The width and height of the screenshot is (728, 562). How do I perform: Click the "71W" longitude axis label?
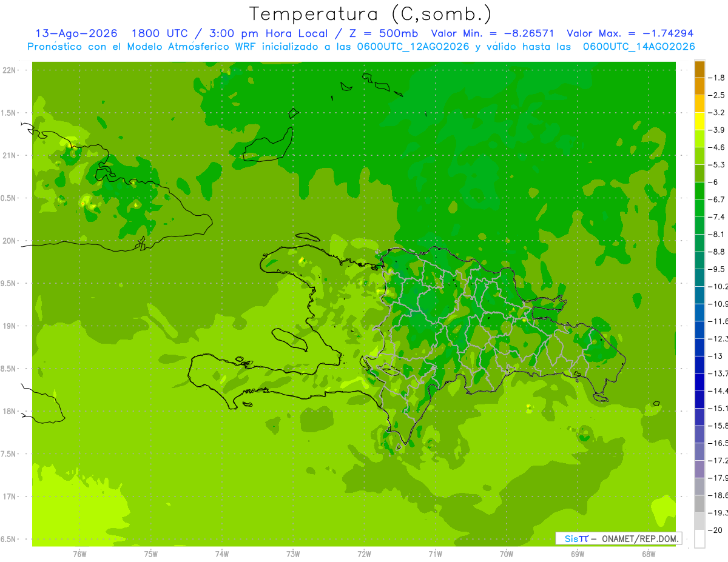coord(435,555)
